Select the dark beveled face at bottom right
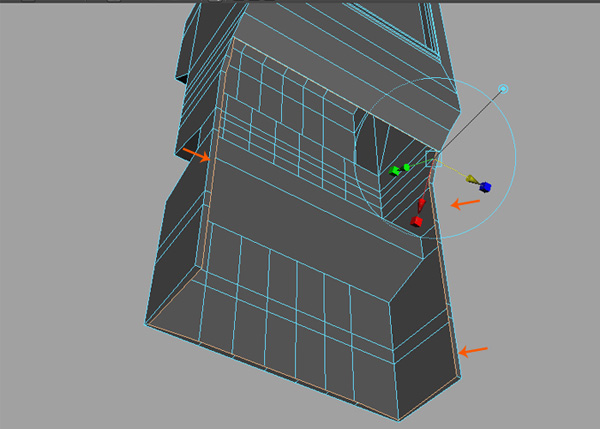 (420, 340)
